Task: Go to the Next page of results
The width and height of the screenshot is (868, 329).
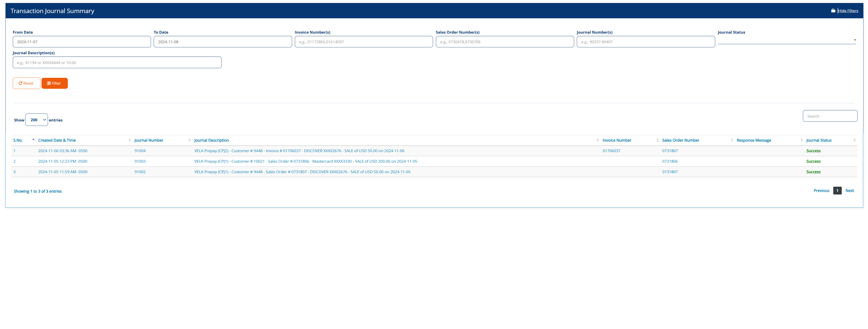Action: [850, 190]
